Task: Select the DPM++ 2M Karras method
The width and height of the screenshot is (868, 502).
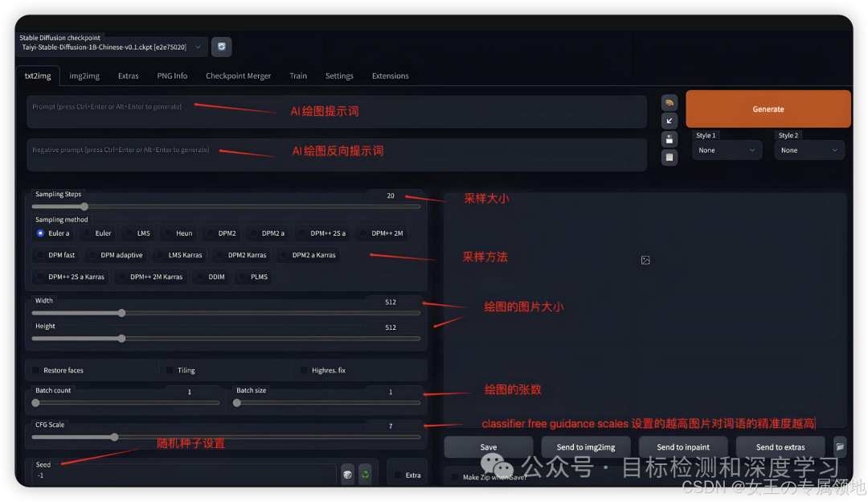Action: tap(150, 277)
